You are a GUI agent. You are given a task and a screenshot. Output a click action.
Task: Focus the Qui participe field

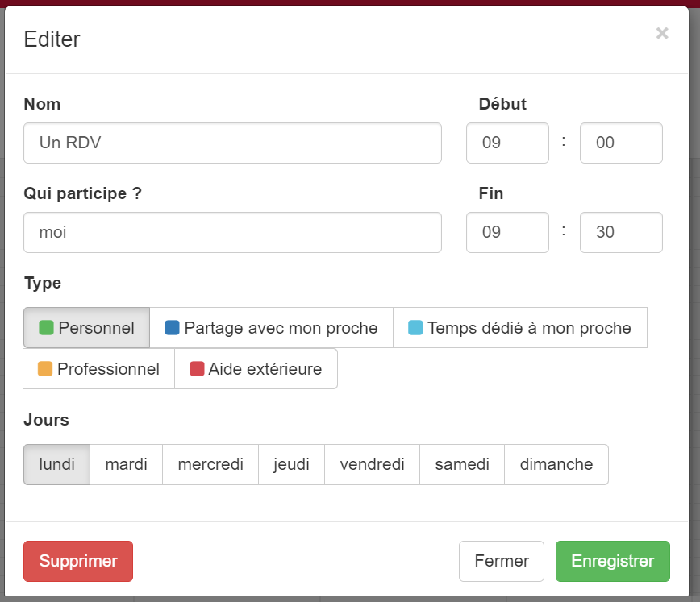click(x=232, y=232)
